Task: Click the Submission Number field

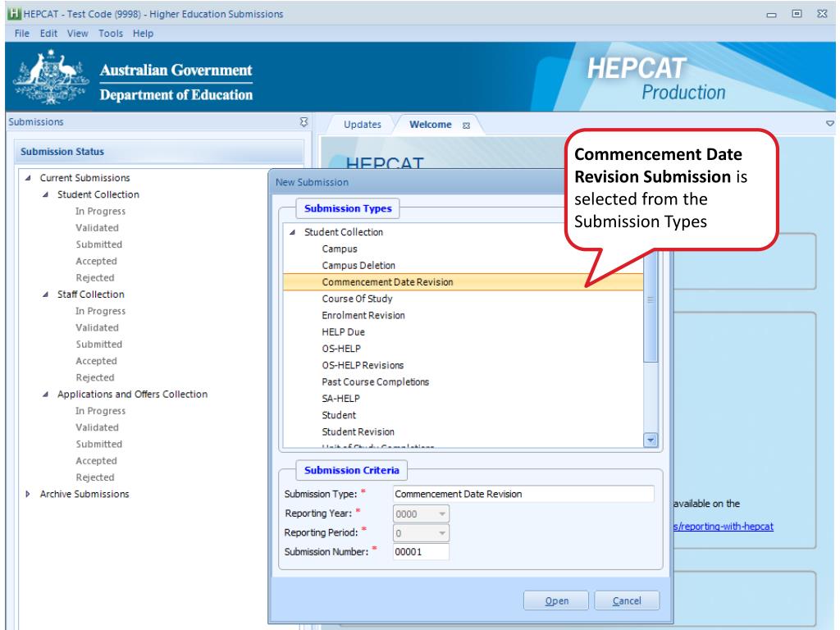Action: [421, 552]
